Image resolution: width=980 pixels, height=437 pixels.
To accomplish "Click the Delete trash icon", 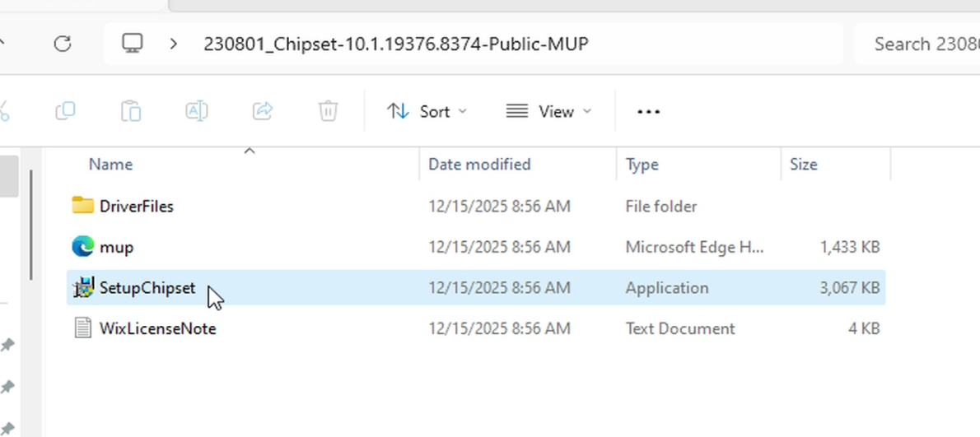I will pos(328,111).
